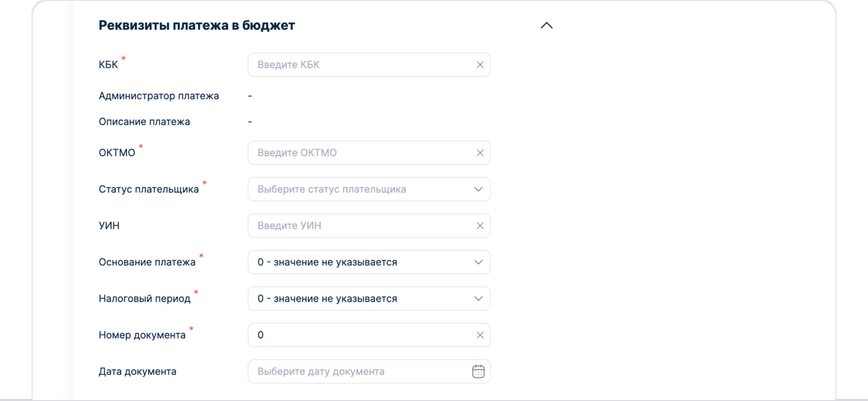Expand Статус плательщика dropdown arrow
The height and width of the screenshot is (401, 868).
pos(478,189)
